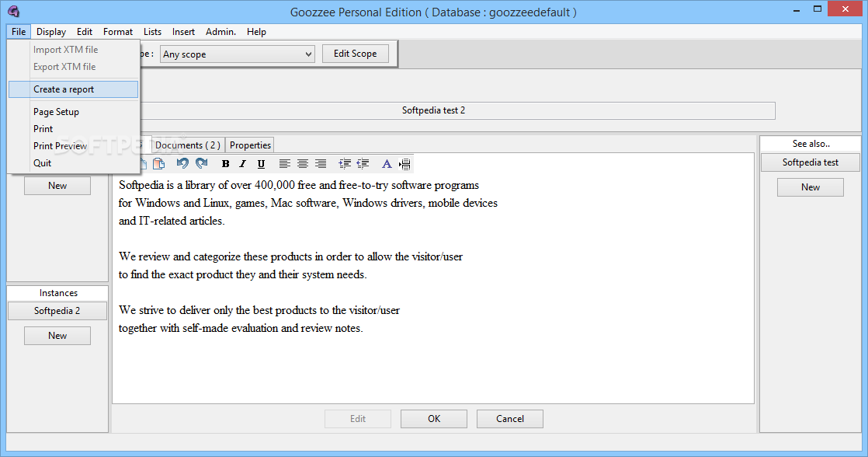
Task: Click the Undo arrow icon
Action: click(x=182, y=163)
